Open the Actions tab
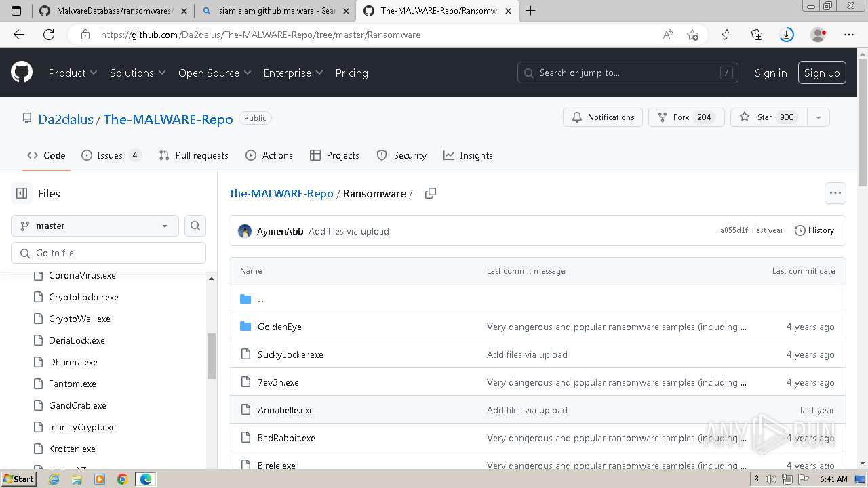868x488 pixels. click(x=269, y=155)
